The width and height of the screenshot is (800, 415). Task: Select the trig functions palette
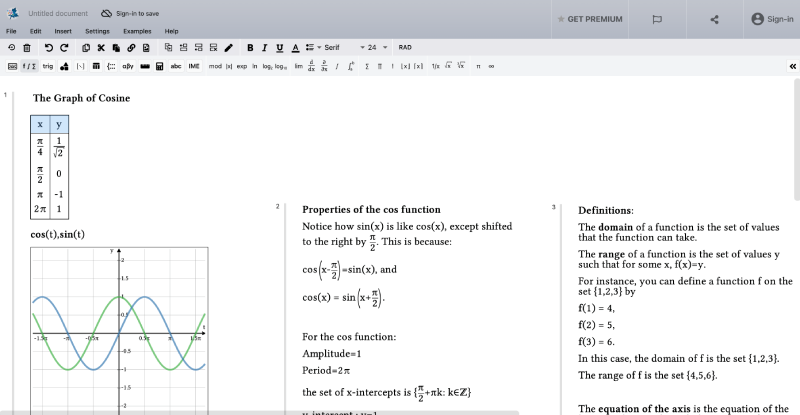coord(48,66)
